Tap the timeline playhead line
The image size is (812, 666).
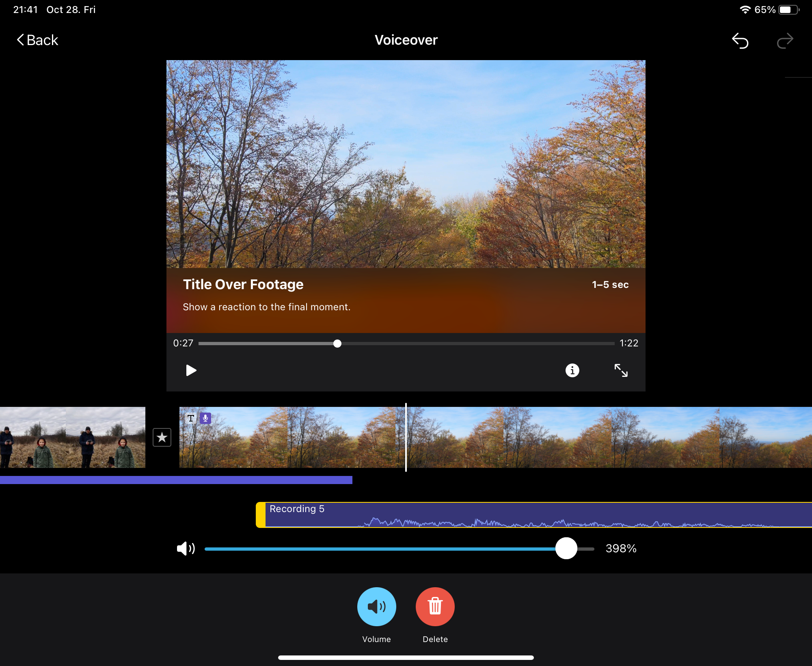(406, 437)
